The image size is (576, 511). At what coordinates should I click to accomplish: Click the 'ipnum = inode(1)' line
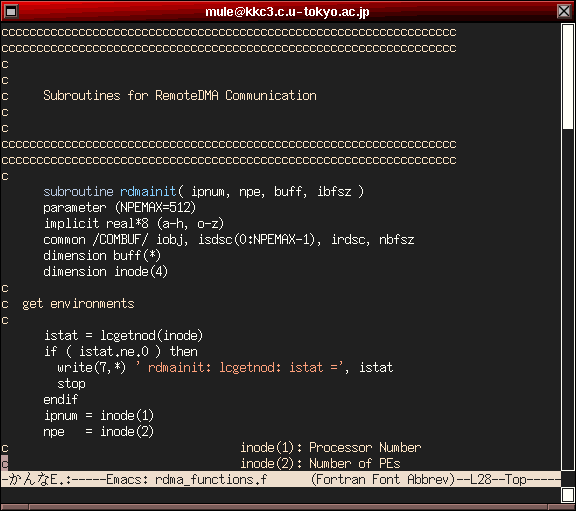pyautogui.click(x=98, y=415)
